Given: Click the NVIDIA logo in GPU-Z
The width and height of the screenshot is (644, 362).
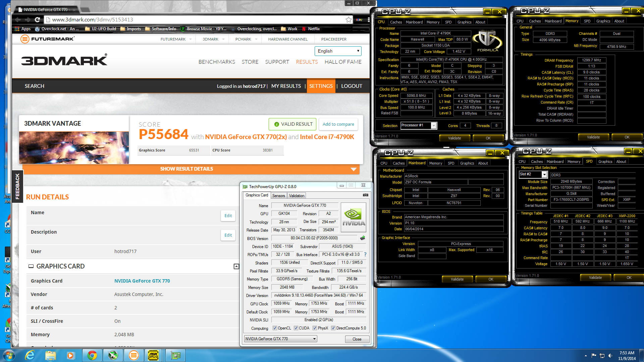Looking at the screenshot, I should pyautogui.click(x=354, y=218).
